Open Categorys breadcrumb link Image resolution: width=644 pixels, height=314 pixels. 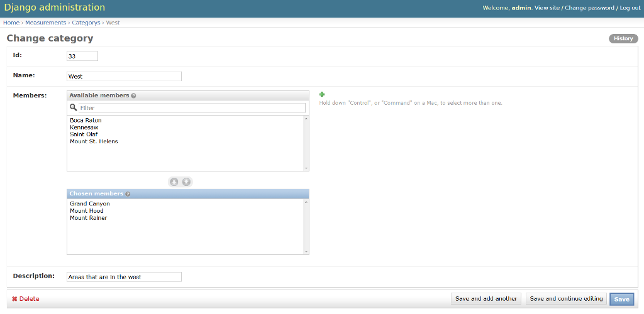point(86,23)
